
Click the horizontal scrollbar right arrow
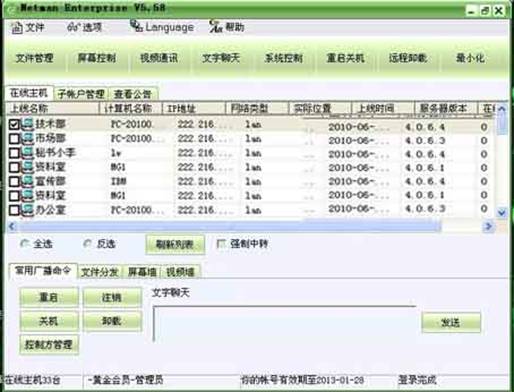click(489, 227)
